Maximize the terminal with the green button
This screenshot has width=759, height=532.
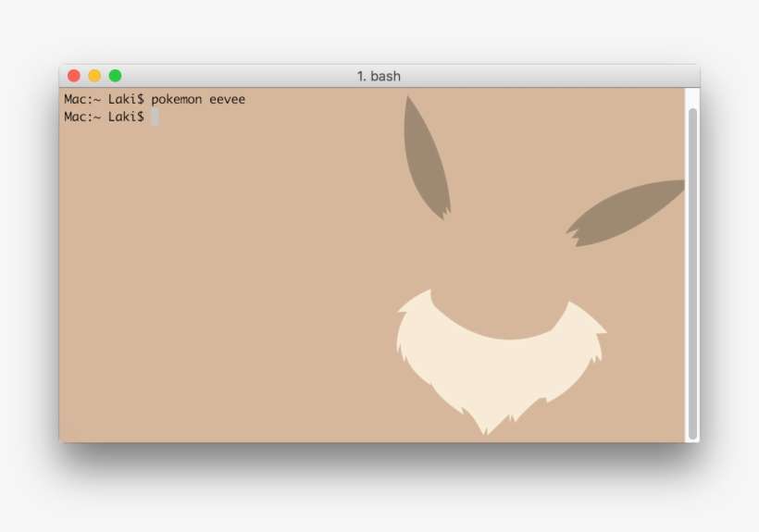[x=115, y=76]
